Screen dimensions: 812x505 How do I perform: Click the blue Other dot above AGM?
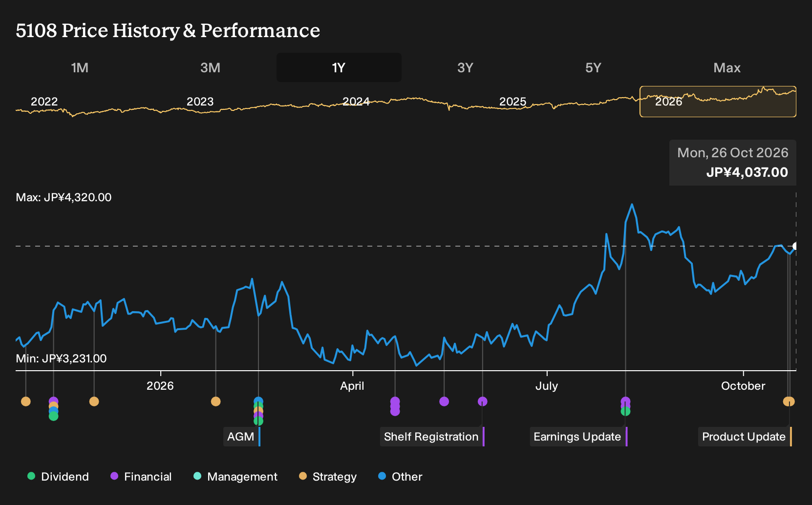(258, 401)
